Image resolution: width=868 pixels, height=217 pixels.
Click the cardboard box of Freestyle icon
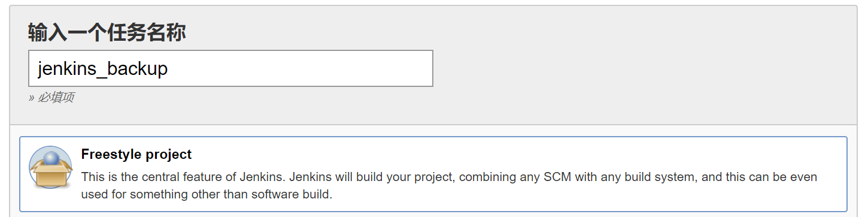coord(51,176)
